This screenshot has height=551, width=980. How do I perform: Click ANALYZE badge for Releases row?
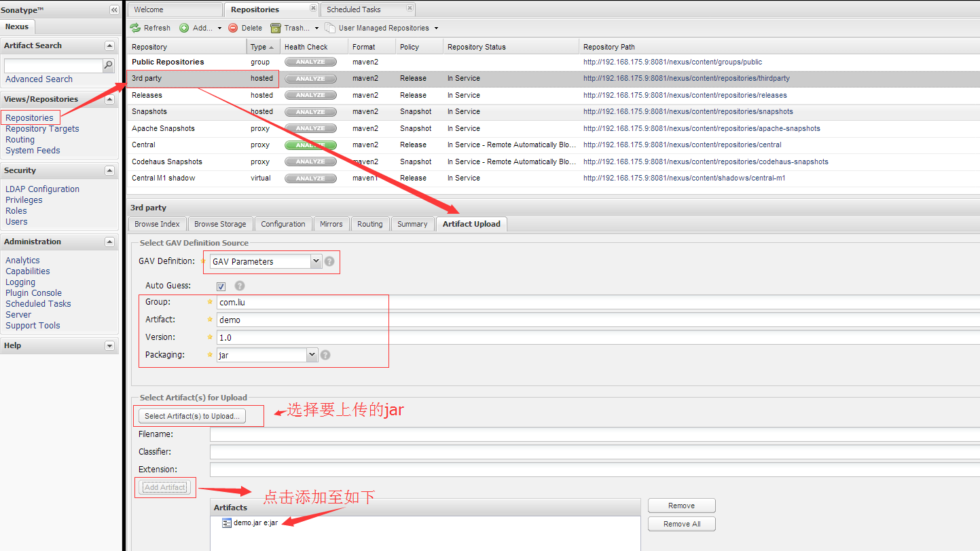pos(310,95)
